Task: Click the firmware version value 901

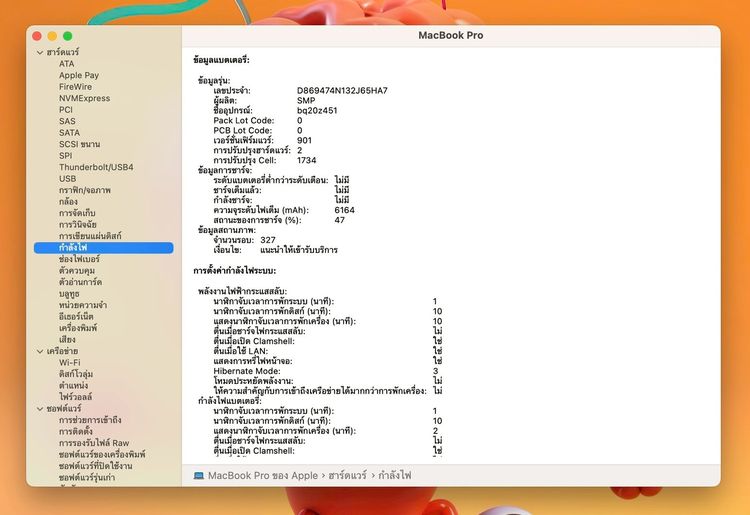Action: tap(304, 141)
